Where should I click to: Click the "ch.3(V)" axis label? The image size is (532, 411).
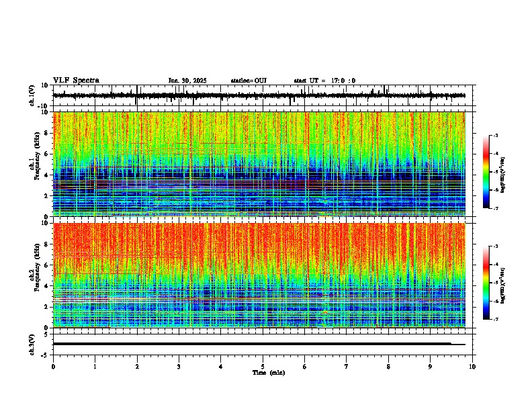click(x=32, y=345)
